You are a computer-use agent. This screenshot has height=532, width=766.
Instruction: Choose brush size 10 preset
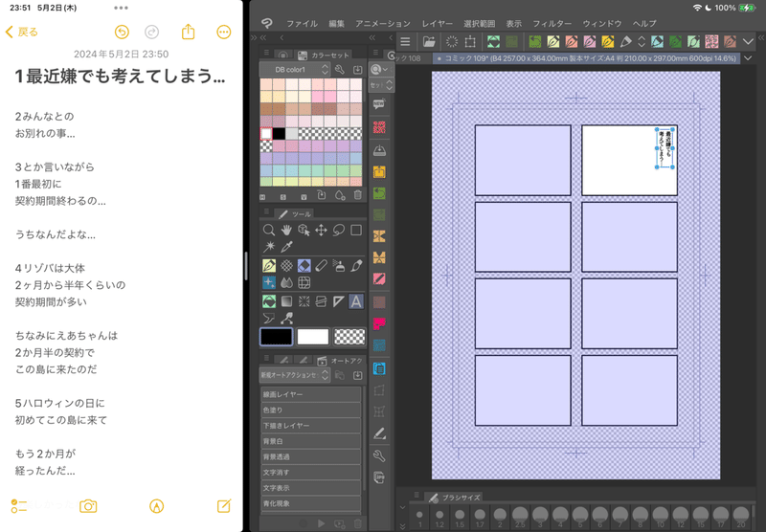point(660,518)
